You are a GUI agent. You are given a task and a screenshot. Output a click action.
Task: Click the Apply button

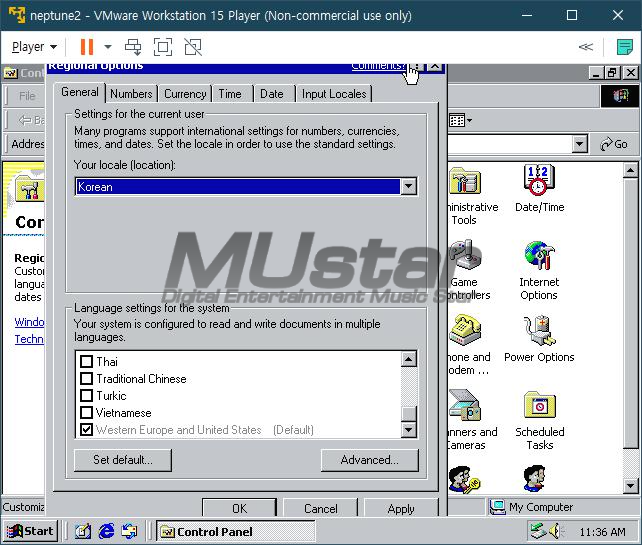coord(401,508)
